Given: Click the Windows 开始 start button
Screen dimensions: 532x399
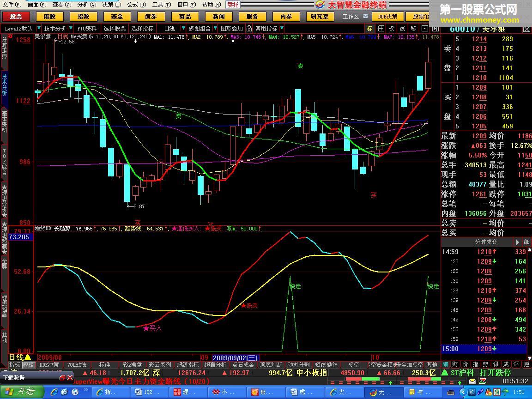Looking at the screenshot, I should coord(21,392).
